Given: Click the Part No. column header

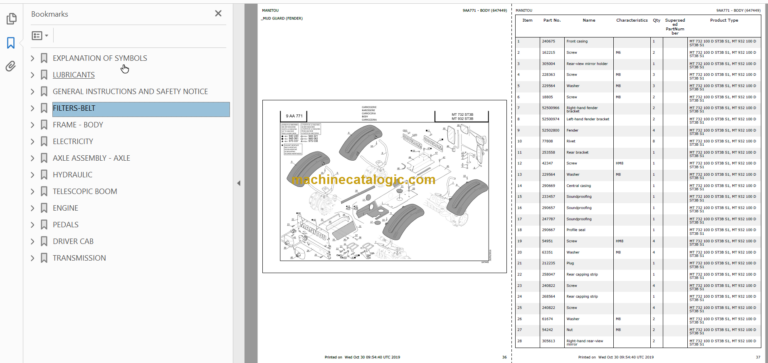Looking at the screenshot, I should coord(552,21).
